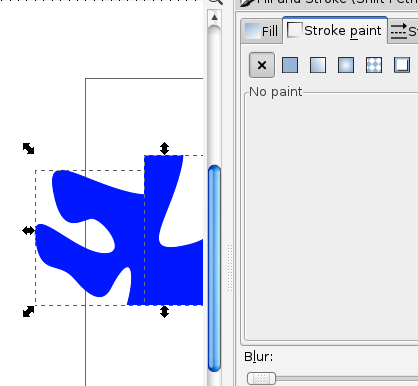This screenshot has height=386, width=418.
Task: Click the canvas scrollbar up arrow
Action: tap(214, 17)
